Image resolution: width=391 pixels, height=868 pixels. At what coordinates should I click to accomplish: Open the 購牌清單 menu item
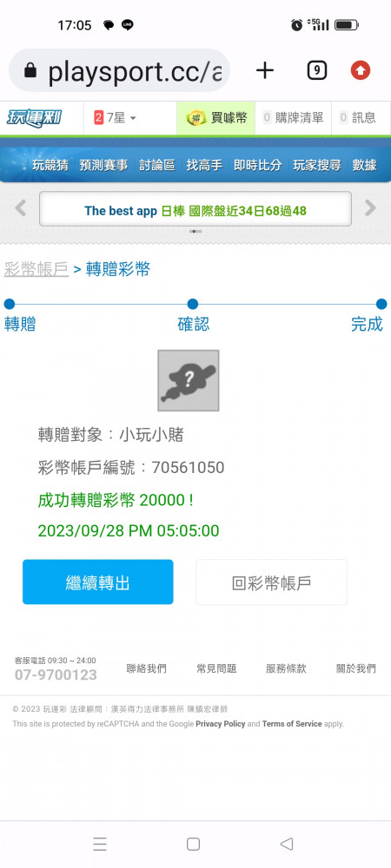point(293,118)
